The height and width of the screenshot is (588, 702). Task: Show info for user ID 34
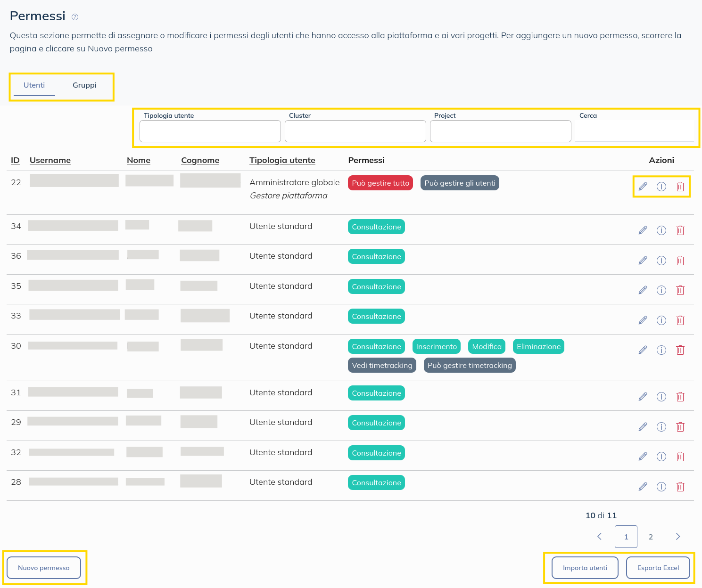coord(661,230)
